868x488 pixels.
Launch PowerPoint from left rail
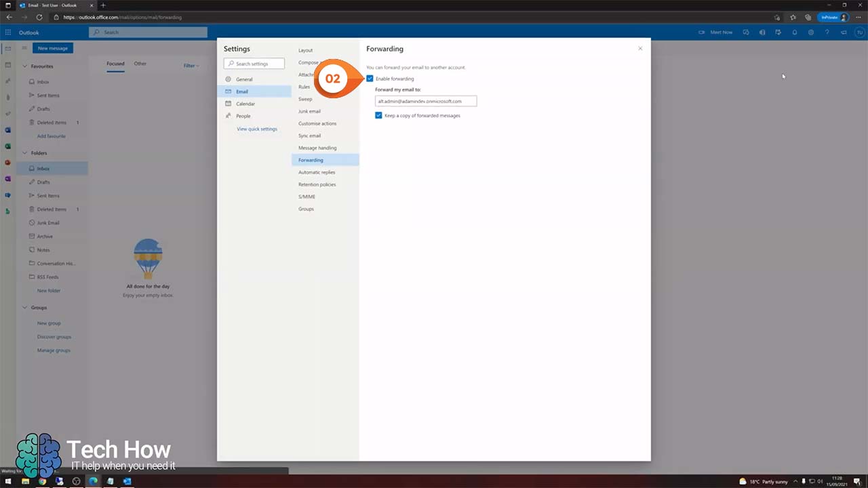(x=7, y=163)
